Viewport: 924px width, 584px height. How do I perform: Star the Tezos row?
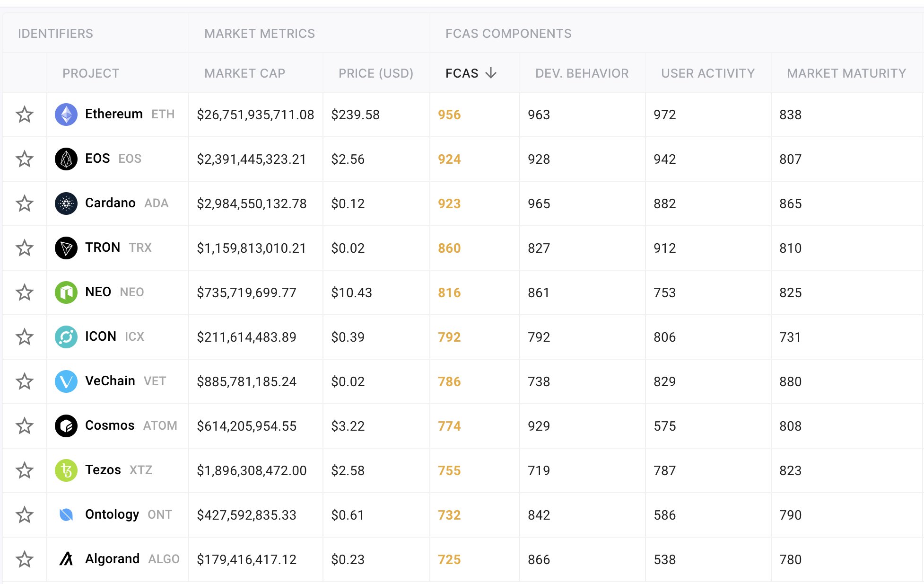pos(25,470)
